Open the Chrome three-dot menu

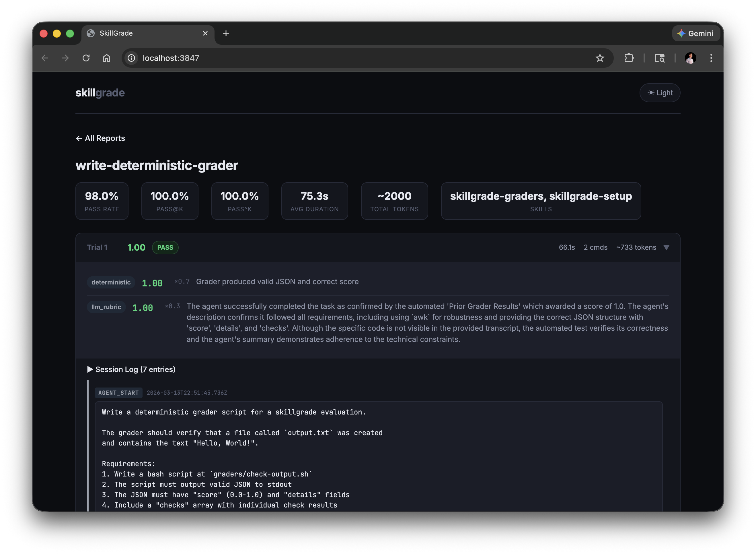[x=711, y=58]
